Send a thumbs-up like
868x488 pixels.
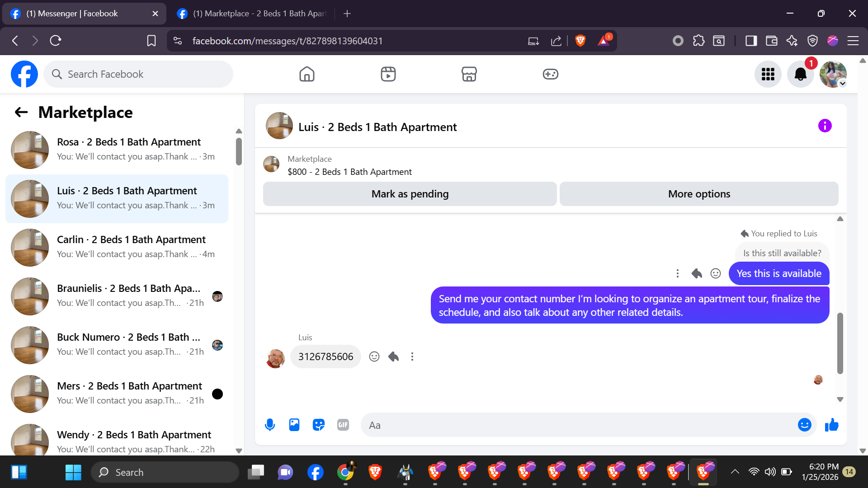832,425
